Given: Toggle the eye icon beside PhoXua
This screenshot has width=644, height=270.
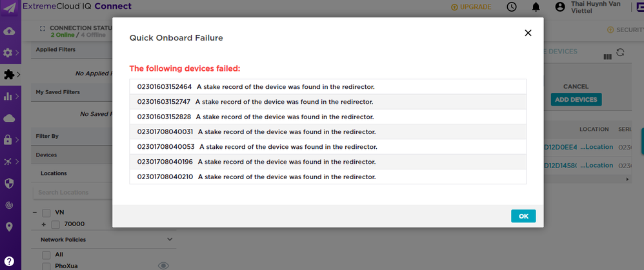Looking at the screenshot, I should point(163,265).
